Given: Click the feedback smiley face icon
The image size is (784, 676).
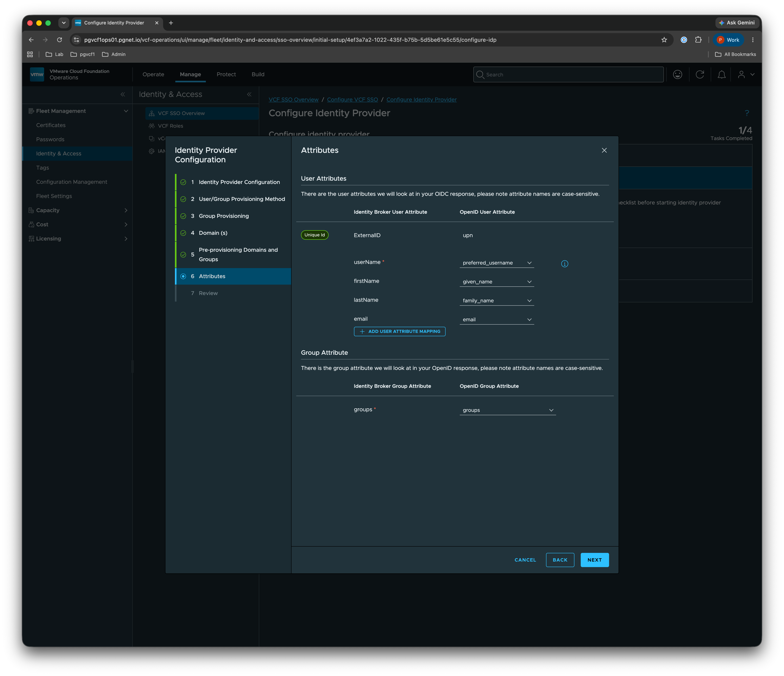Looking at the screenshot, I should tap(677, 74).
